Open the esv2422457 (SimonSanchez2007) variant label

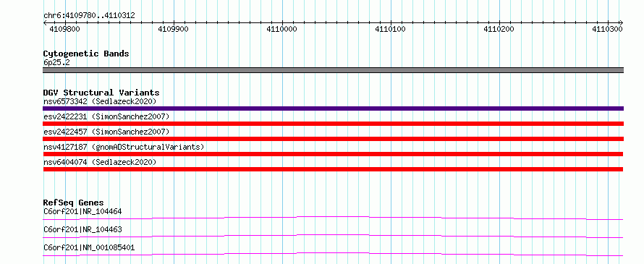106,132
